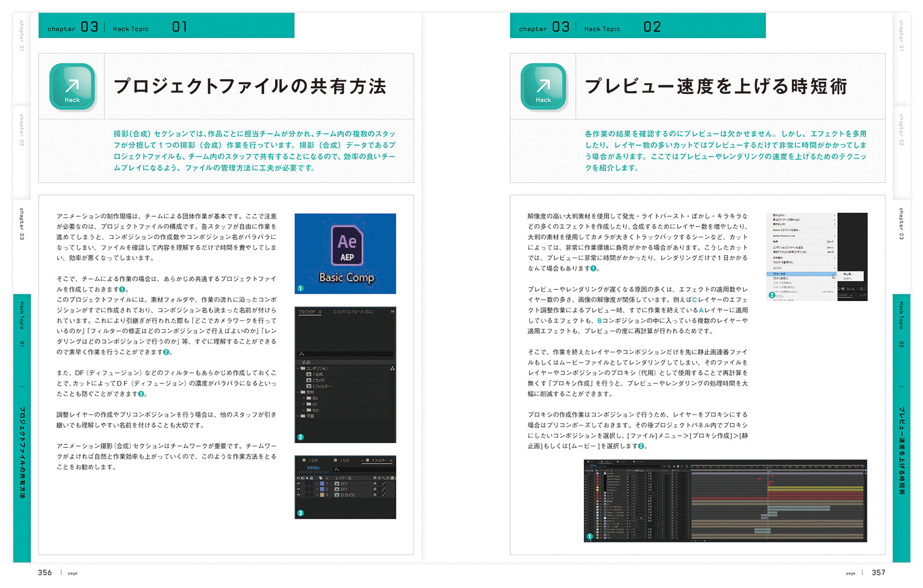Click the レイヤー名 column header
This screenshot has height=588, width=923.
(x=343, y=478)
